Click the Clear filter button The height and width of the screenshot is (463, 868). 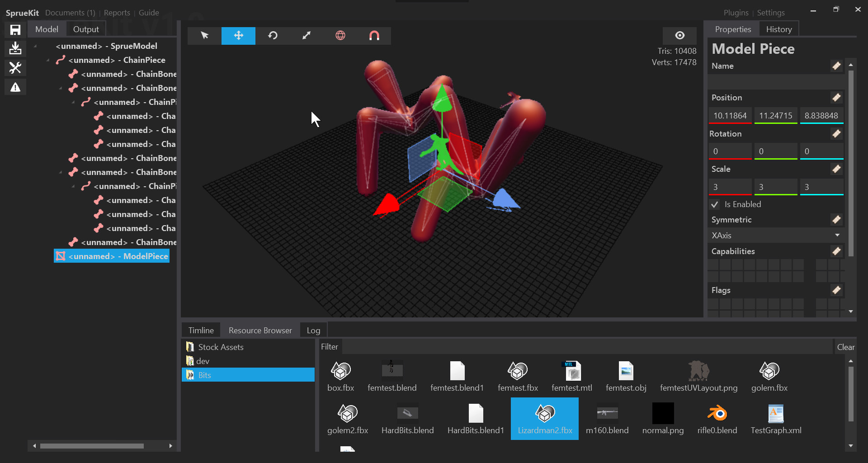[x=845, y=347]
